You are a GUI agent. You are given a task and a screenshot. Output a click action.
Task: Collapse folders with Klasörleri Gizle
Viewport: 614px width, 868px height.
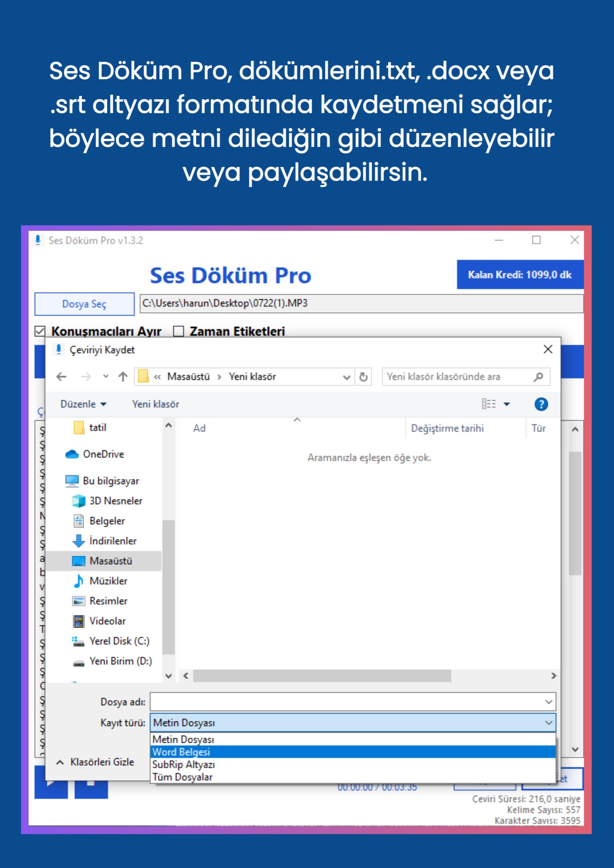click(x=96, y=762)
